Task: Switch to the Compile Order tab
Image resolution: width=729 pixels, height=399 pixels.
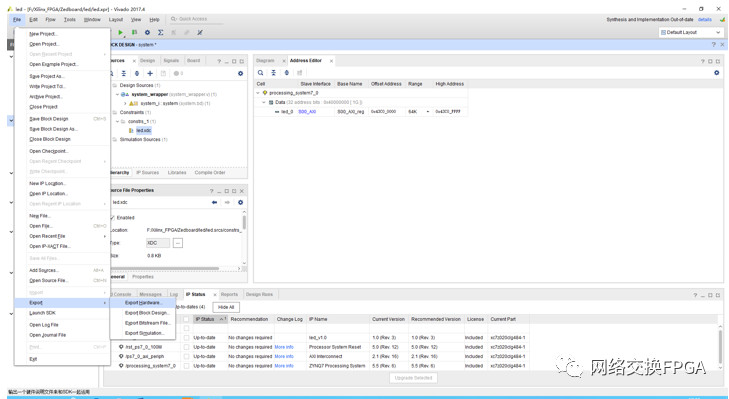Action: (x=210, y=173)
